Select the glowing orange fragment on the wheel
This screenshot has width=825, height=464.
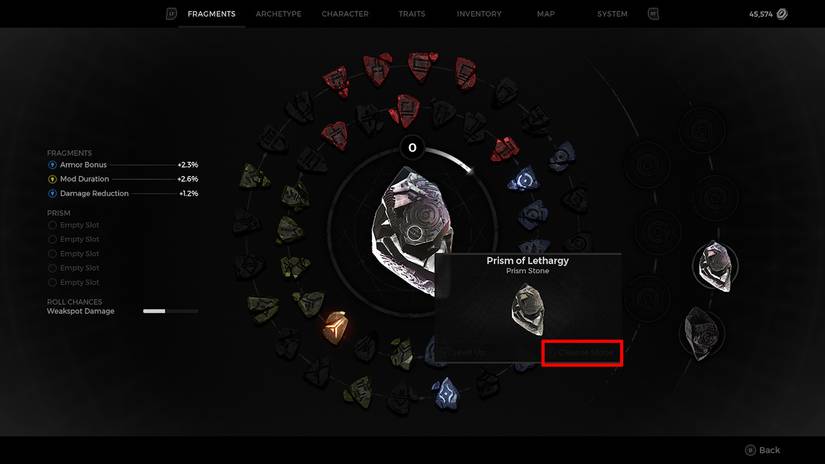pyautogui.click(x=335, y=327)
